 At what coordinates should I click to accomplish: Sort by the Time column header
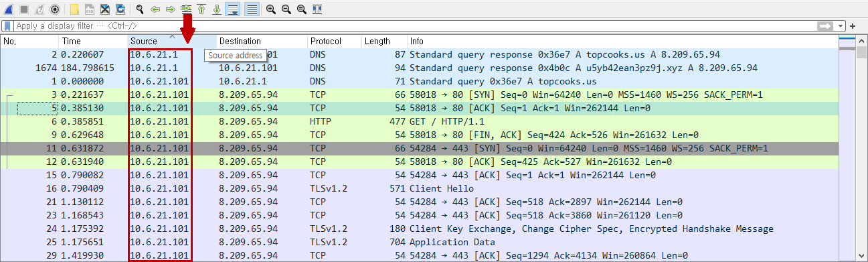click(x=94, y=42)
